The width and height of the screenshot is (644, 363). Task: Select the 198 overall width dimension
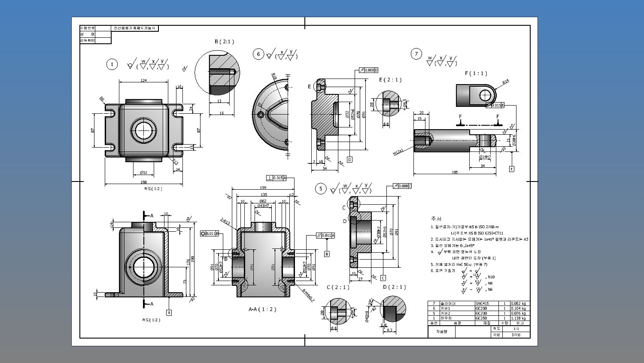click(143, 182)
